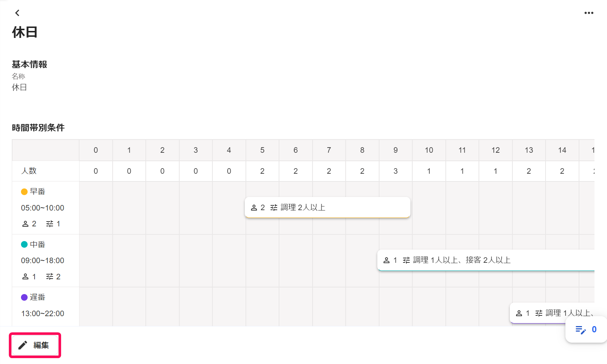The width and height of the screenshot is (607, 364).
Task: Click person icon in 中番 row label
Action: coord(25,277)
